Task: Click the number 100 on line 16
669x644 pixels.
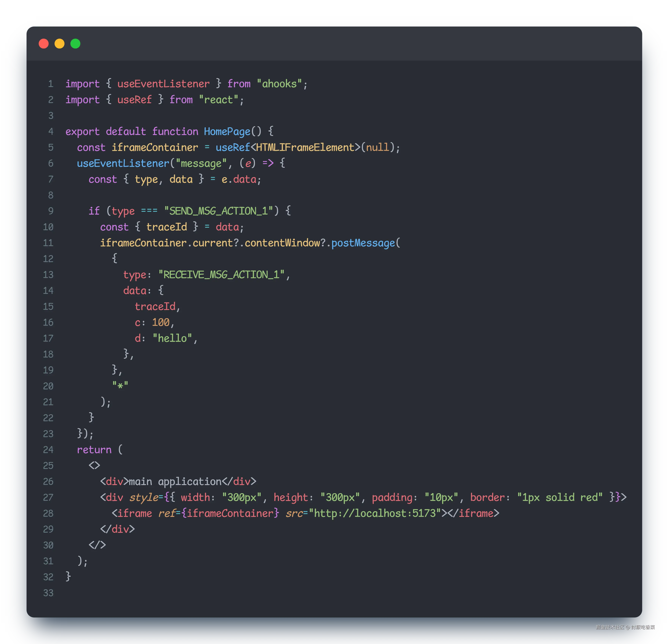Action: [160, 322]
